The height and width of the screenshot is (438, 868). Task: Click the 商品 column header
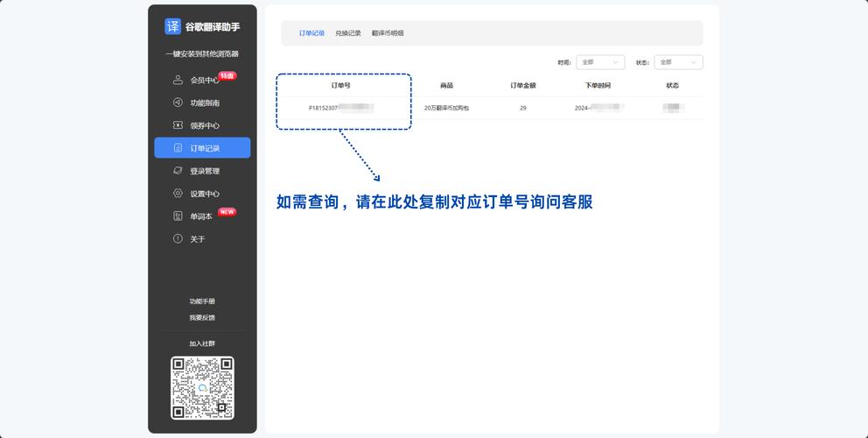point(447,85)
